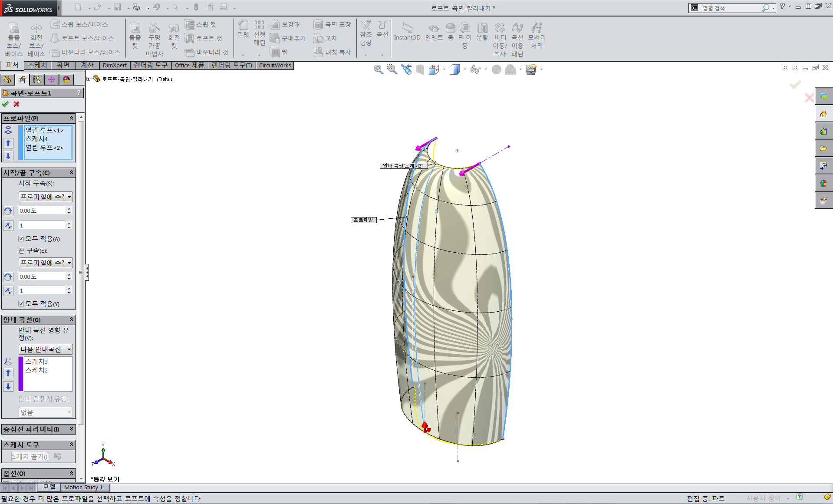Cancel the loft with red X icon
The image size is (833, 504).
pos(16,104)
